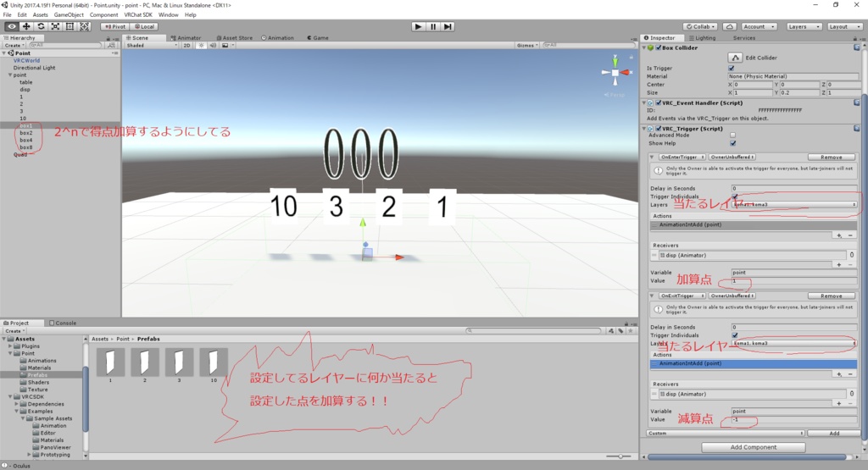Switch to the Lighting tab
The height and width of the screenshot is (470, 868).
point(702,38)
